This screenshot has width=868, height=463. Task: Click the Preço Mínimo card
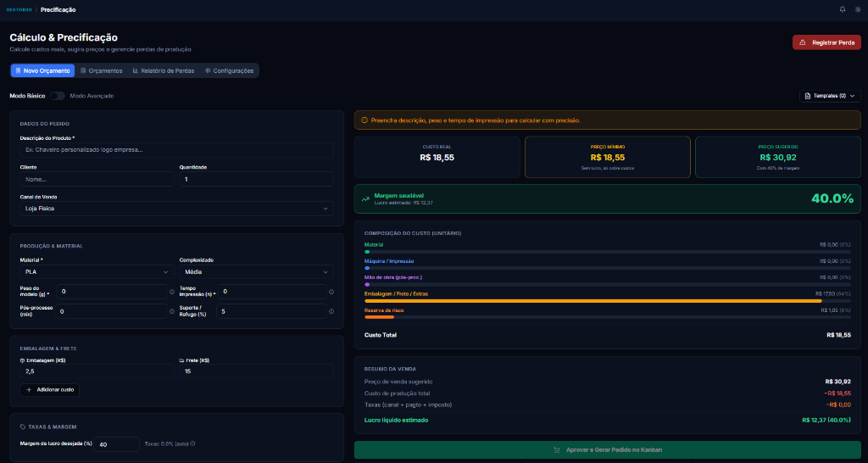607,157
